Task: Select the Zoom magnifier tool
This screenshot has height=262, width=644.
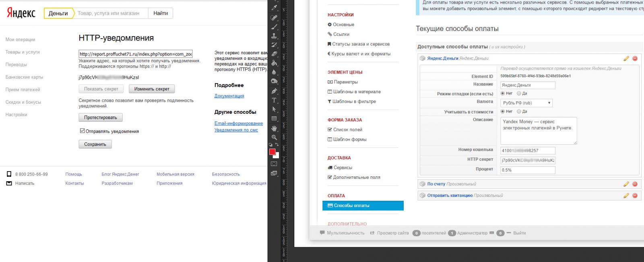Action: [x=274, y=137]
